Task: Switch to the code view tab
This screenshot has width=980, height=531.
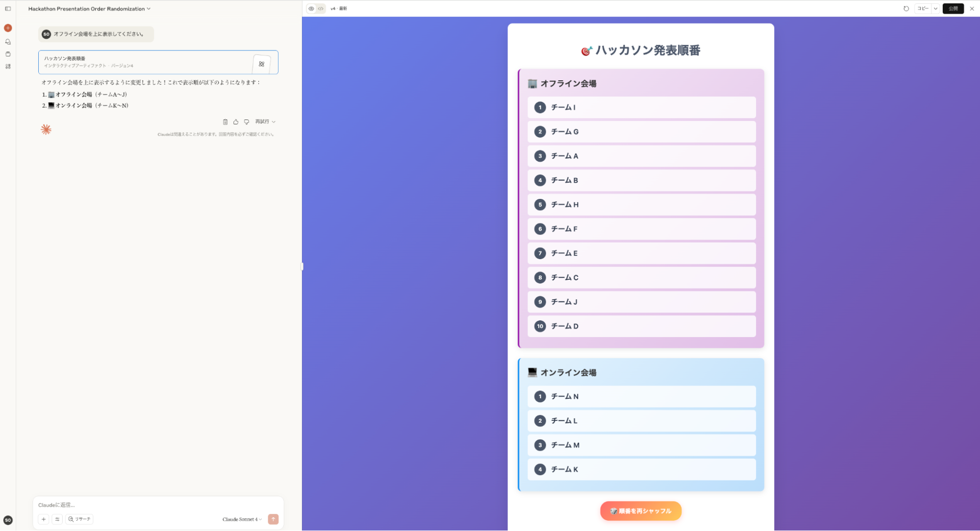Action: [321, 8]
